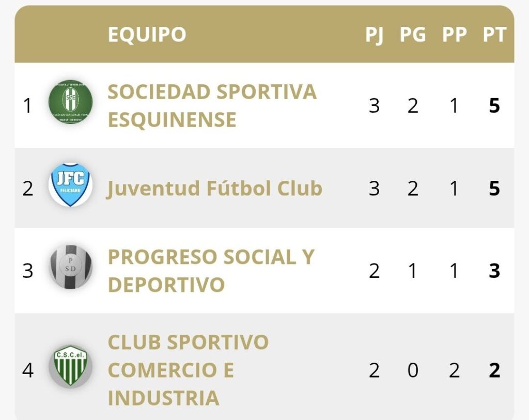
Task: Click the position number for Progreso Social y Deportivo
Action: click(27, 271)
